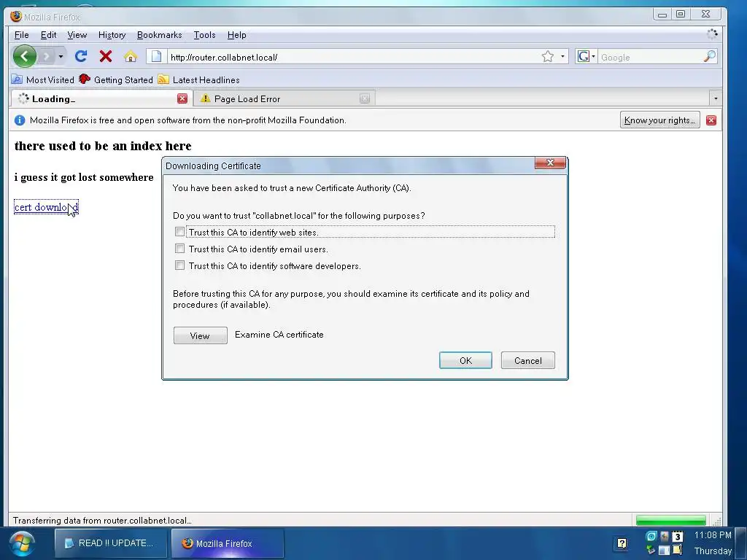Click the Know your rights button

point(659,120)
